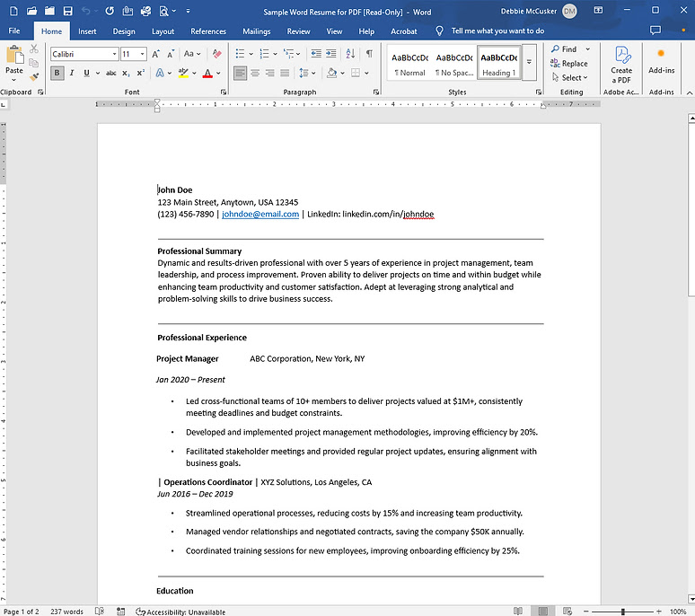The image size is (695, 616).
Task: Click the Accessibility: Unavailable status
Action: click(x=180, y=612)
